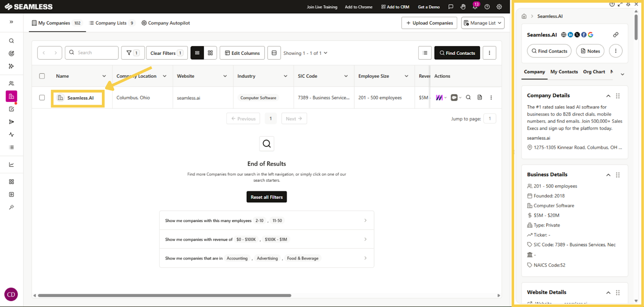Open the settings gear in top bar
This screenshot has height=307, width=644.
tap(499, 7)
